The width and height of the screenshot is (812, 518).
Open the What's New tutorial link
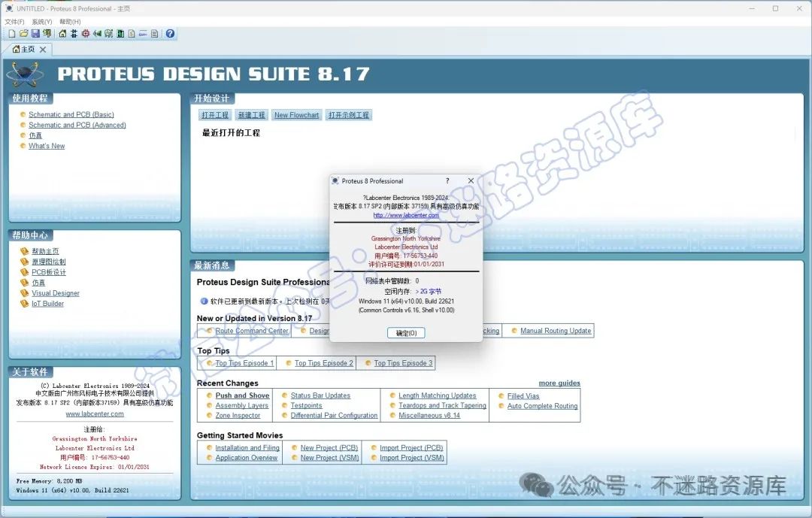tap(47, 146)
